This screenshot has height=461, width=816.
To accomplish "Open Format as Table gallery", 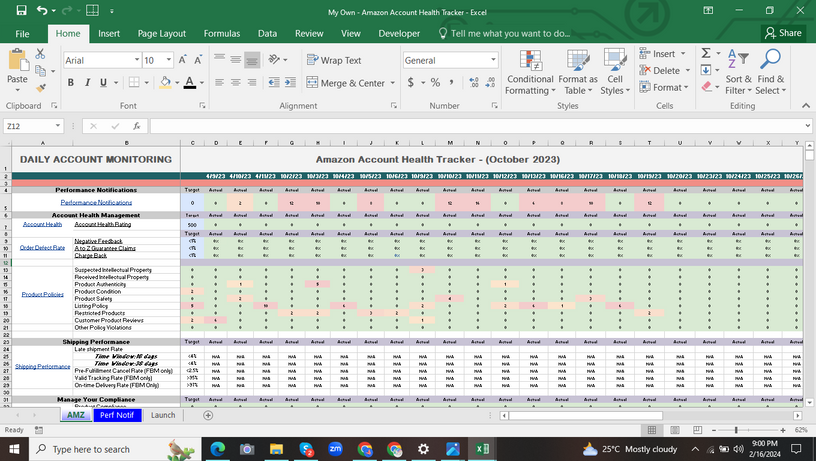I will pos(578,72).
